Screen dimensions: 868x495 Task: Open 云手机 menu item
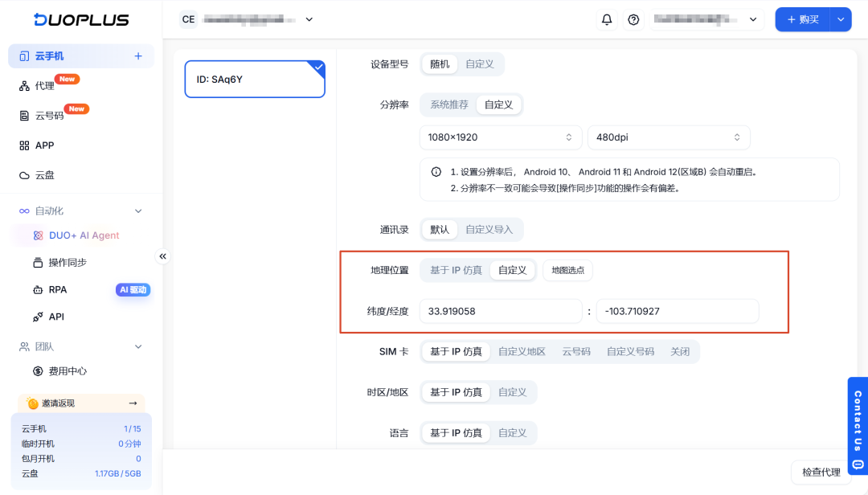[x=81, y=56]
